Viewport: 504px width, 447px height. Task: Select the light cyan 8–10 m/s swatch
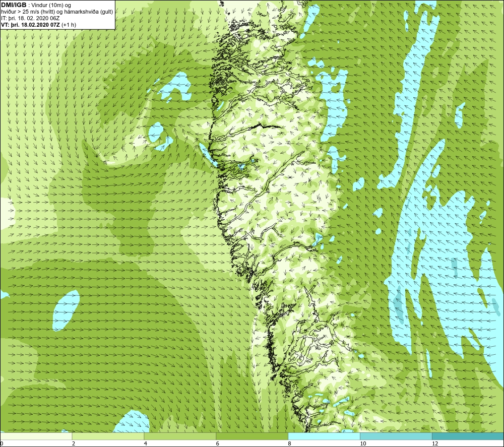[324, 436]
